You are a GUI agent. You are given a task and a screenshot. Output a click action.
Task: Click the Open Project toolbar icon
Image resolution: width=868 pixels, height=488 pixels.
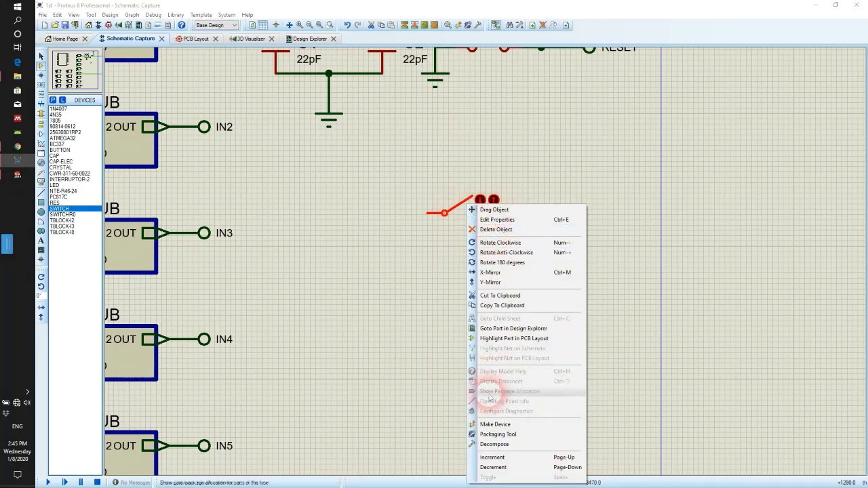pyautogui.click(x=55, y=25)
